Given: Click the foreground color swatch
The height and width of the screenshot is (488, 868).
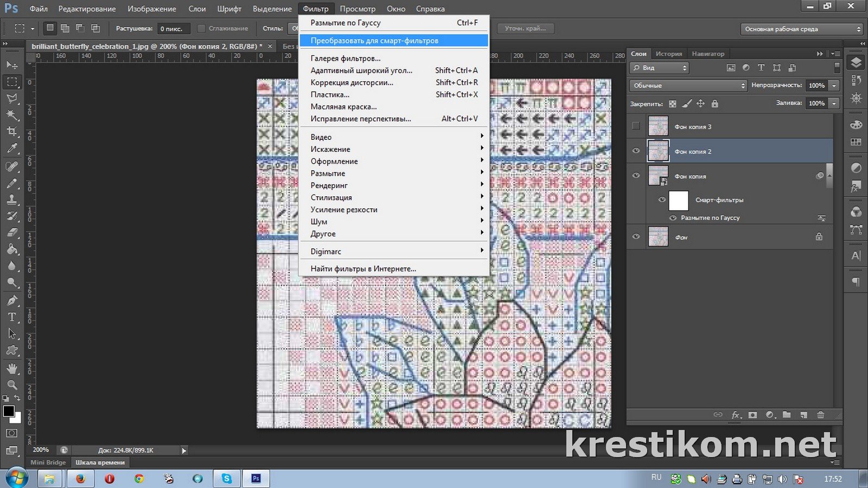Looking at the screenshot, I should [9, 412].
